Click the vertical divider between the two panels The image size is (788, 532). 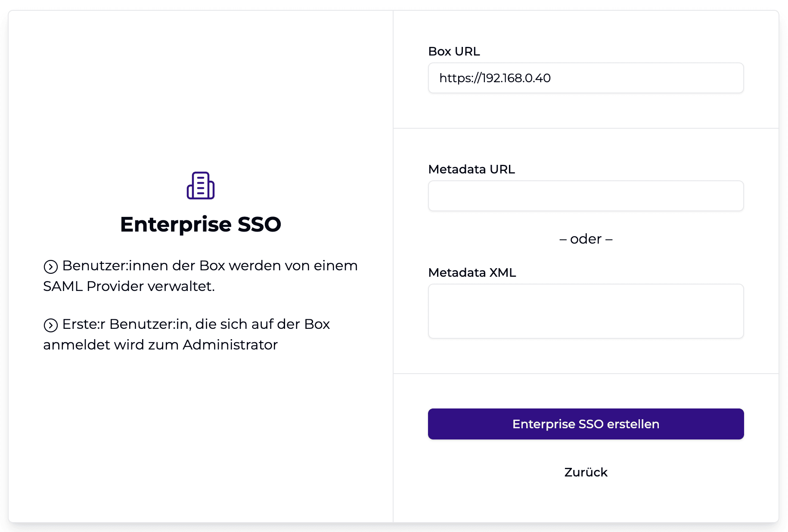[x=393, y=266]
